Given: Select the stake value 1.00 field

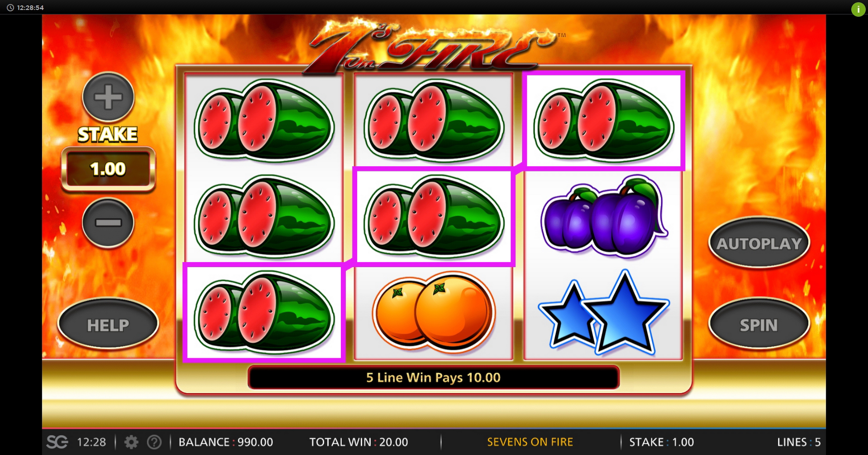Looking at the screenshot, I should click(x=108, y=169).
